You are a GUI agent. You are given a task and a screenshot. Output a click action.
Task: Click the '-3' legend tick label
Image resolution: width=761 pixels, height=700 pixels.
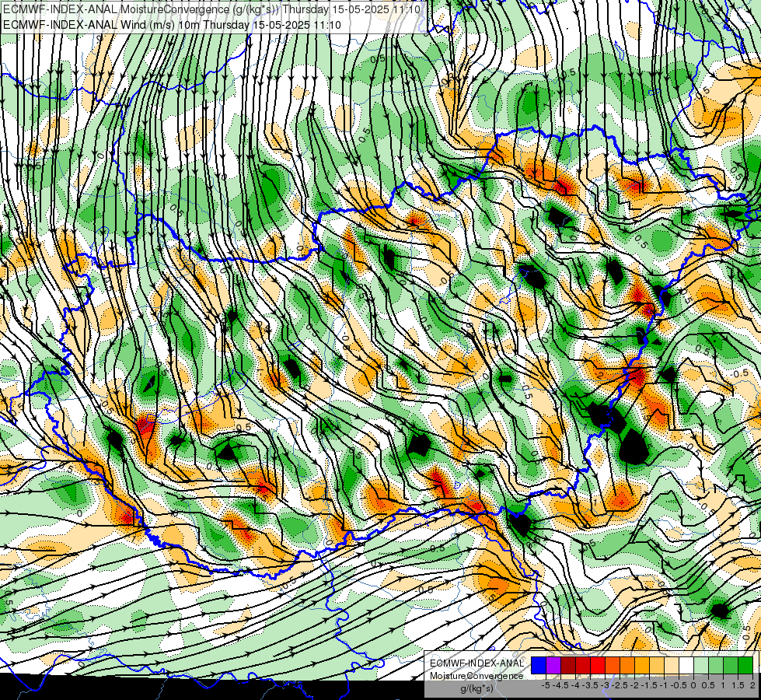tap(605, 685)
